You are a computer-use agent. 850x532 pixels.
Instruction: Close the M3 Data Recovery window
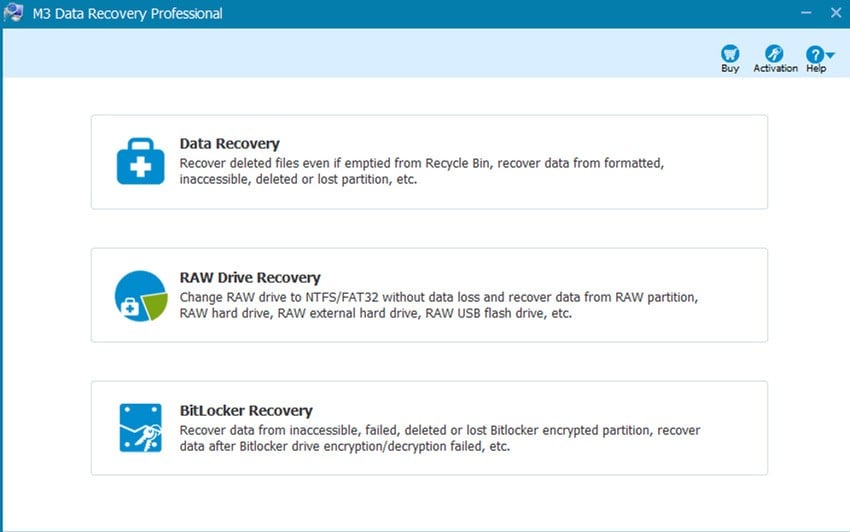(x=836, y=13)
